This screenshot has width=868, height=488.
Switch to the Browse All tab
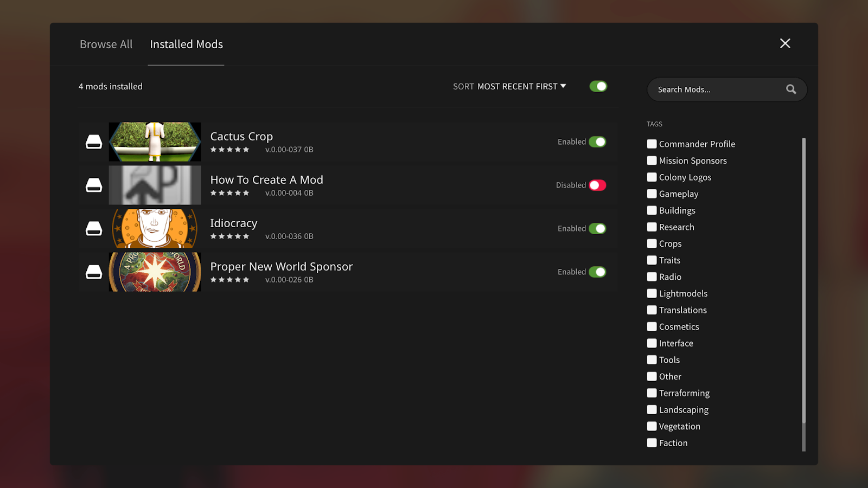(x=106, y=44)
